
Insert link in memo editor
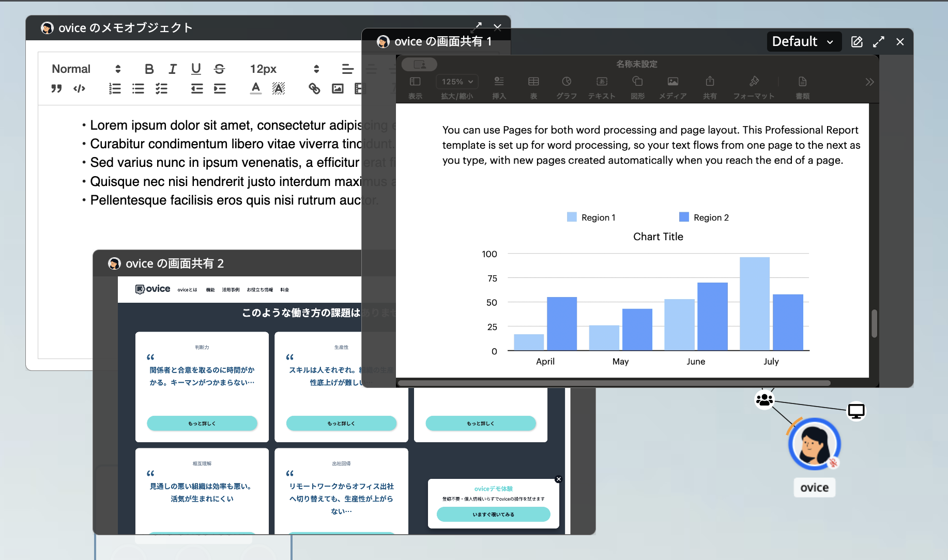pyautogui.click(x=314, y=88)
